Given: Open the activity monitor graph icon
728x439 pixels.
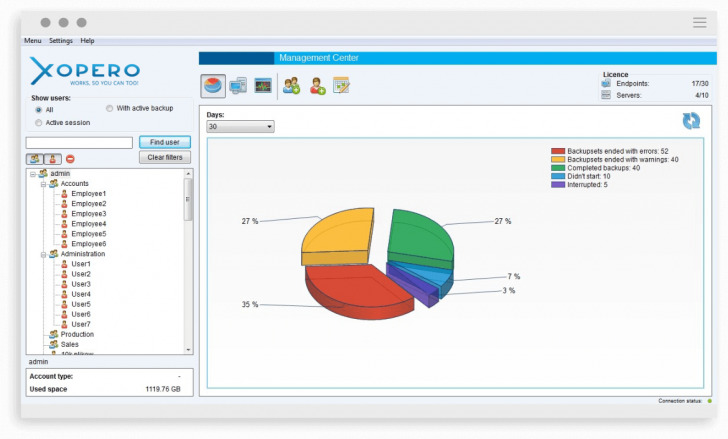Looking at the screenshot, I should [x=263, y=86].
